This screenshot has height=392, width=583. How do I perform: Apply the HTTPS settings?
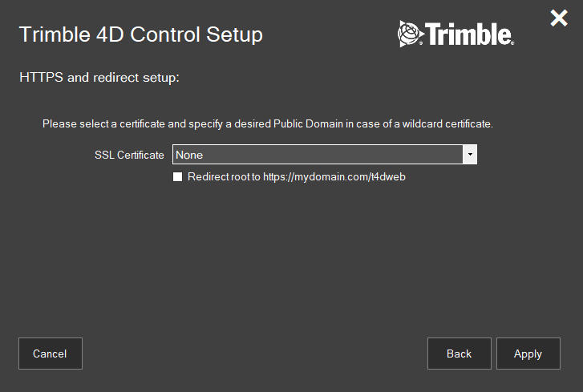[x=528, y=354]
